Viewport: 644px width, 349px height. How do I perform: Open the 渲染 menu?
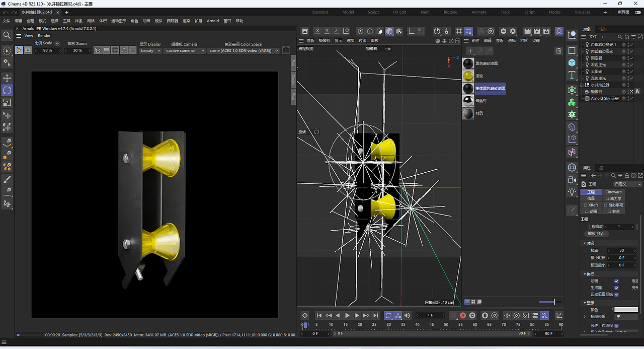pyautogui.click(x=186, y=21)
